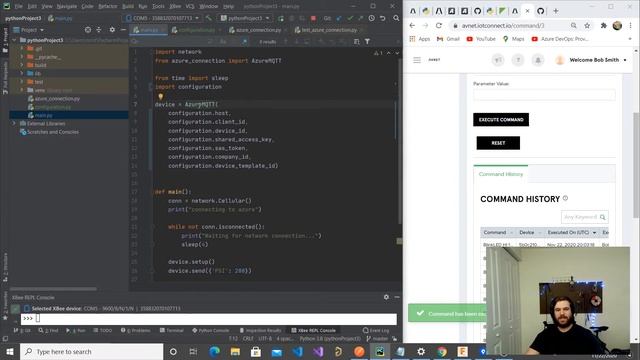The width and height of the screenshot is (640, 360).
Task: Expand the test folder in the project tree
Action: click(x=22, y=82)
